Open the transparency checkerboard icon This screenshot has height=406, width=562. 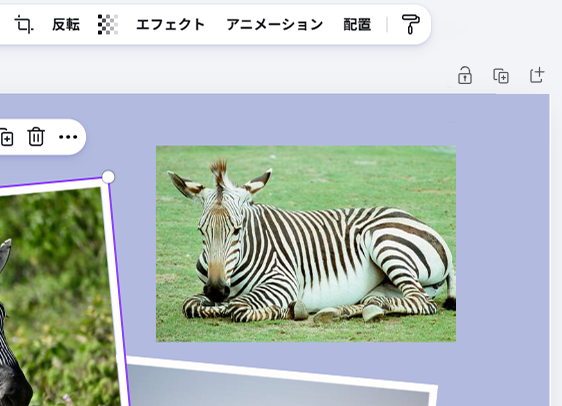(108, 25)
